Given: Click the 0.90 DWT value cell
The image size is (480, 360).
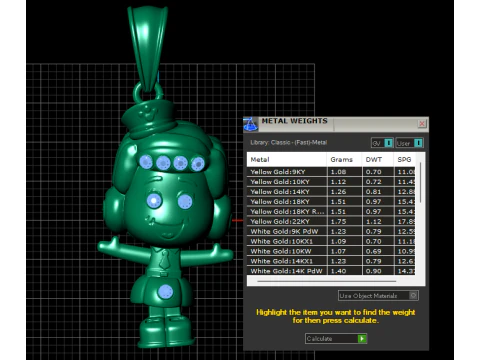Looking at the screenshot, I should (378, 271).
